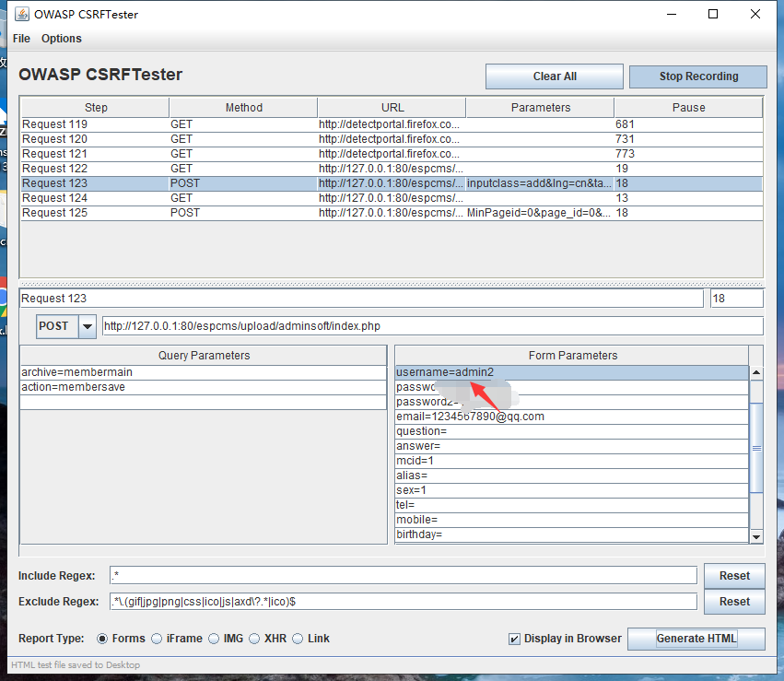Select the sex=1 form parameter

571,490
